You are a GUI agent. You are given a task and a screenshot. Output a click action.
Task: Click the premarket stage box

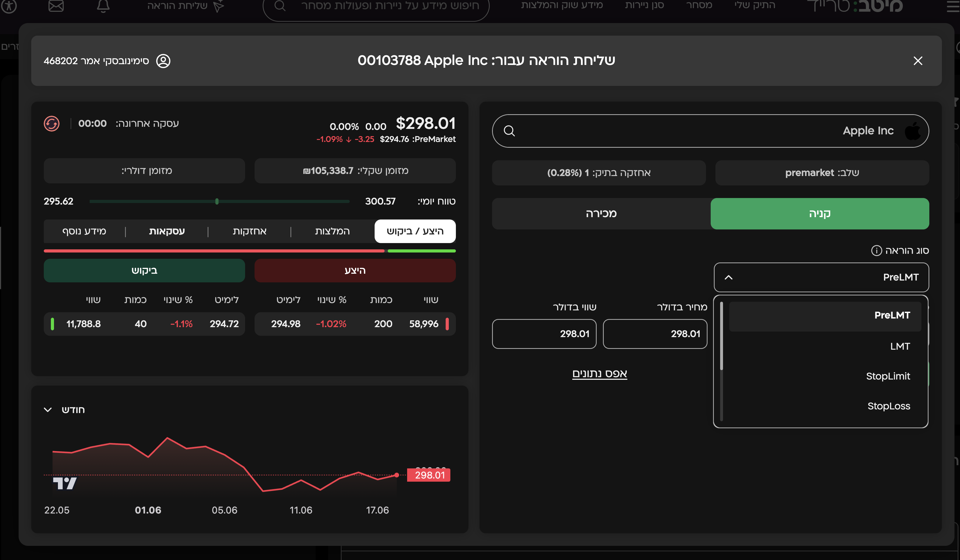822,173
